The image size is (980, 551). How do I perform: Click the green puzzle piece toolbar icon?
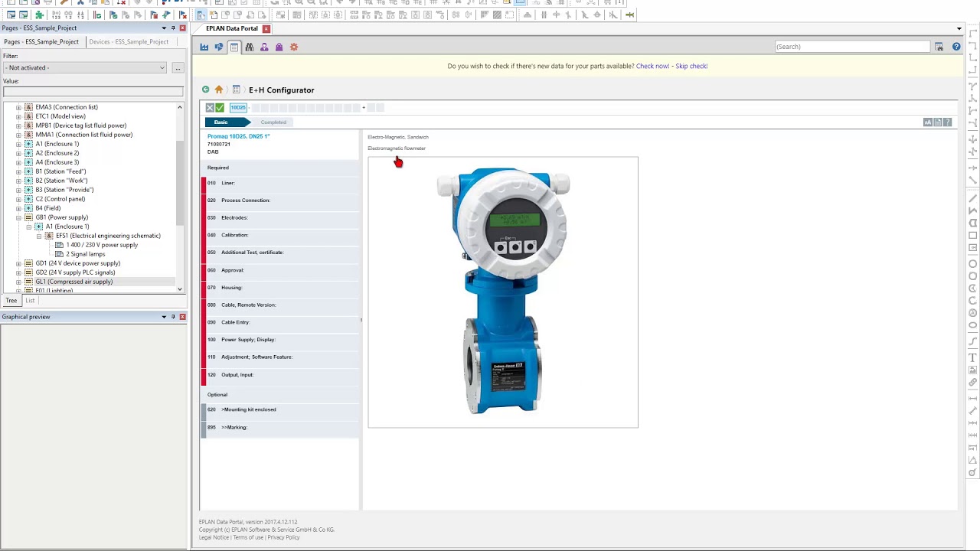point(39,15)
